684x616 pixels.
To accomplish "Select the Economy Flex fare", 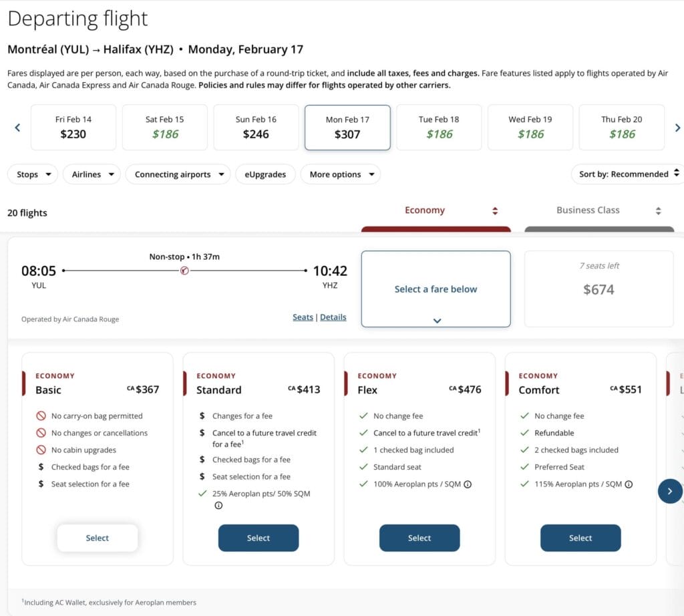I will pos(419,538).
